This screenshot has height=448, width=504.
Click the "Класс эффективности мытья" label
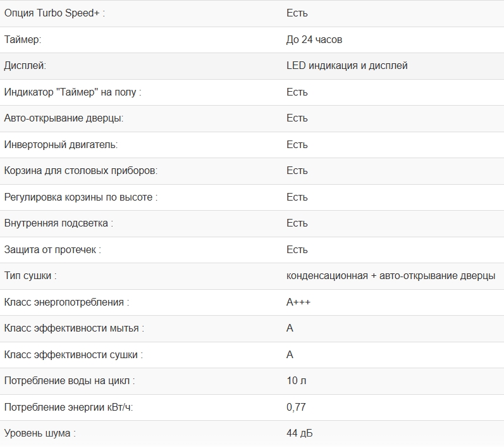(x=74, y=328)
